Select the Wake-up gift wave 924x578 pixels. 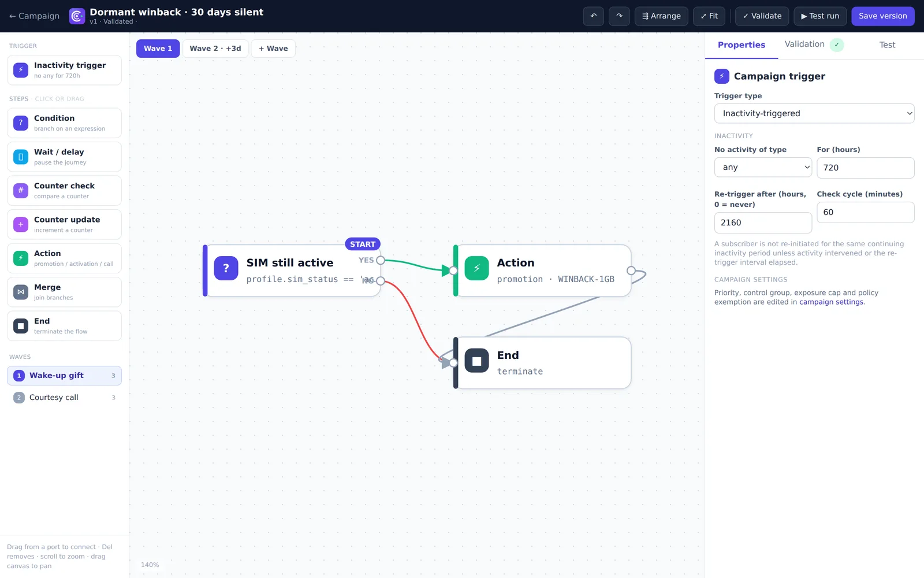pyautogui.click(x=64, y=376)
